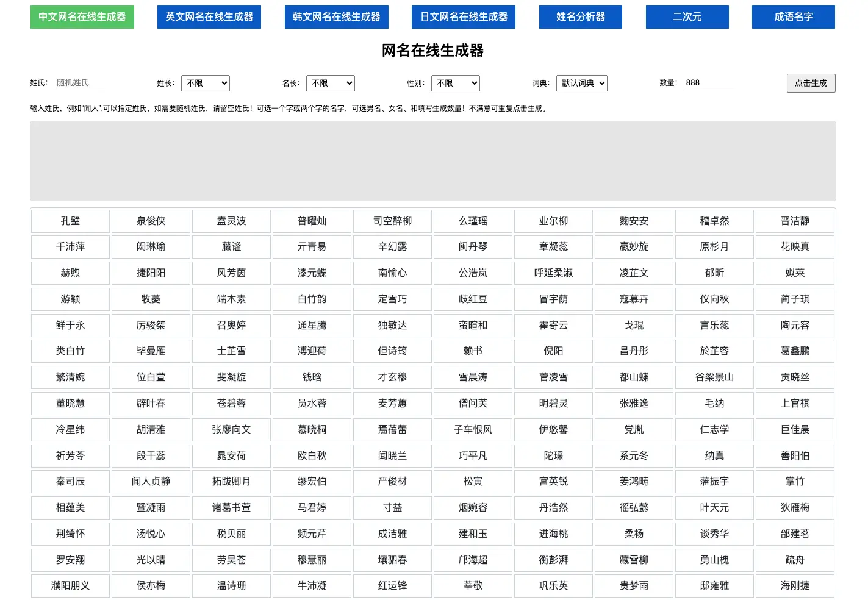
Task: Choose the name 祈芳苓
Action: (71, 456)
